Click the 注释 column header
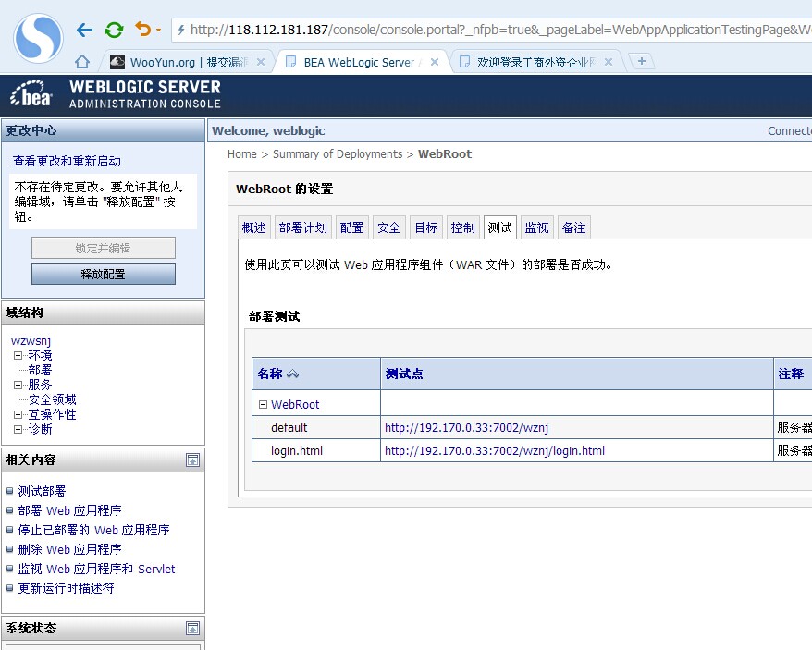The width and height of the screenshot is (812, 650). [x=791, y=374]
